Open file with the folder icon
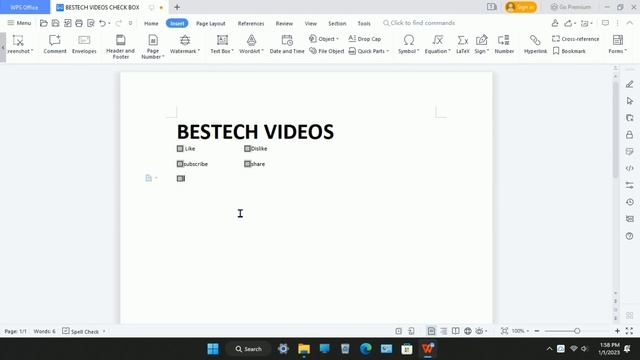Viewport: 640px width, 360px height. [44, 23]
